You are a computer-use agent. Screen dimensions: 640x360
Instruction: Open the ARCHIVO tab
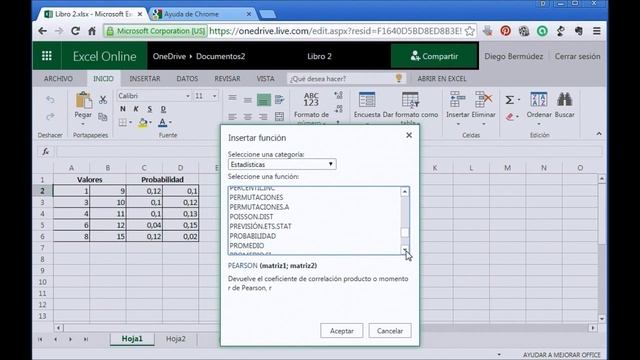pyautogui.click(x=58, y=79)
